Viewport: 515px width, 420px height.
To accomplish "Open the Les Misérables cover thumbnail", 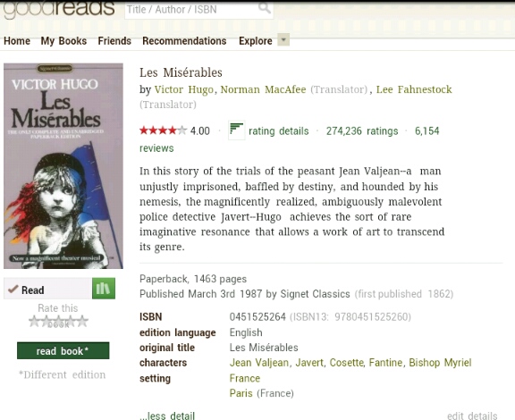I will [x=63, y=166].
